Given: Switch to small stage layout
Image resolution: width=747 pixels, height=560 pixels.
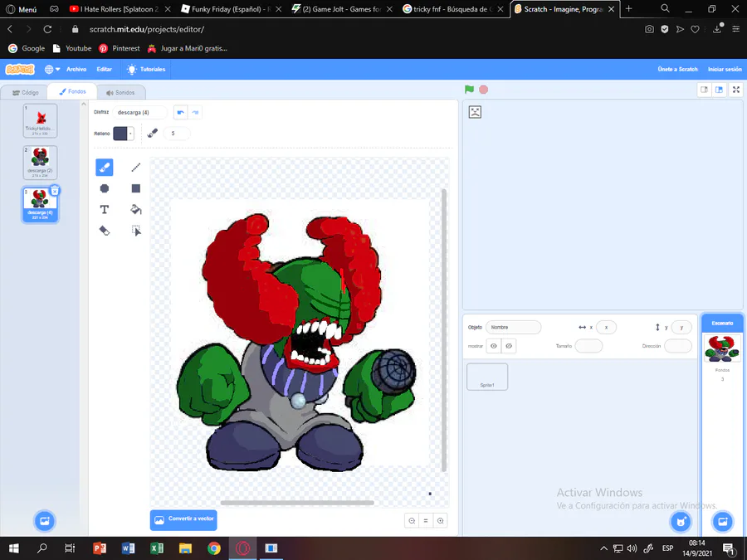Looking at the screenshot, I should tap(704, 90).
